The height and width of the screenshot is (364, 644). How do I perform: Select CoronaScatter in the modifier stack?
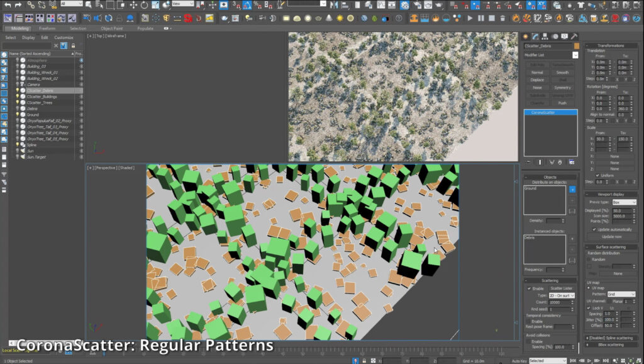551,112
